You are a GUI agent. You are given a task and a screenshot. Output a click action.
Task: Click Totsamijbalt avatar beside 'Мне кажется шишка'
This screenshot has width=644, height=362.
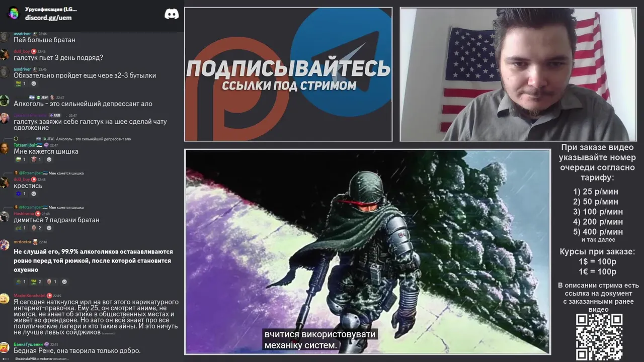point(5,148)
